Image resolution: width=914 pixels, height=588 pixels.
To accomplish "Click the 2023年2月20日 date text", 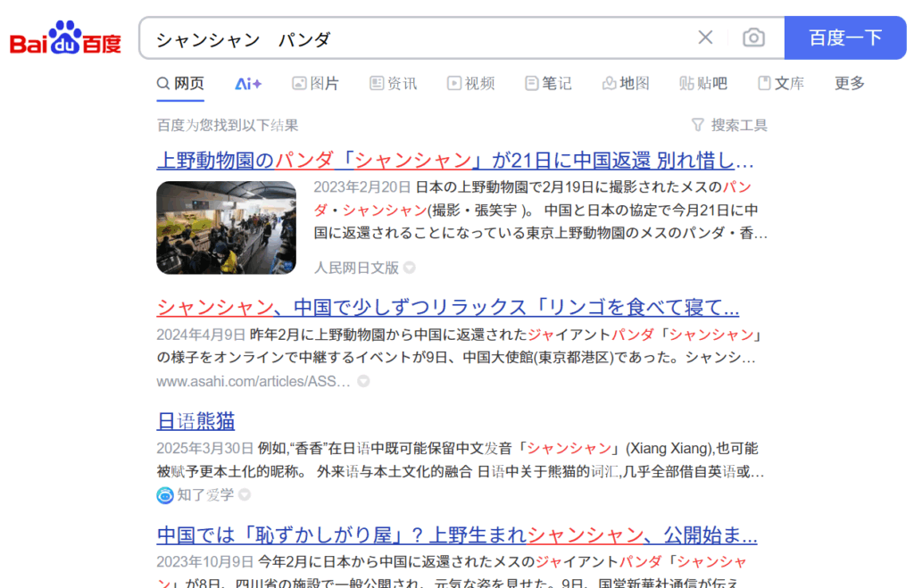I will (x=362, y=187).
